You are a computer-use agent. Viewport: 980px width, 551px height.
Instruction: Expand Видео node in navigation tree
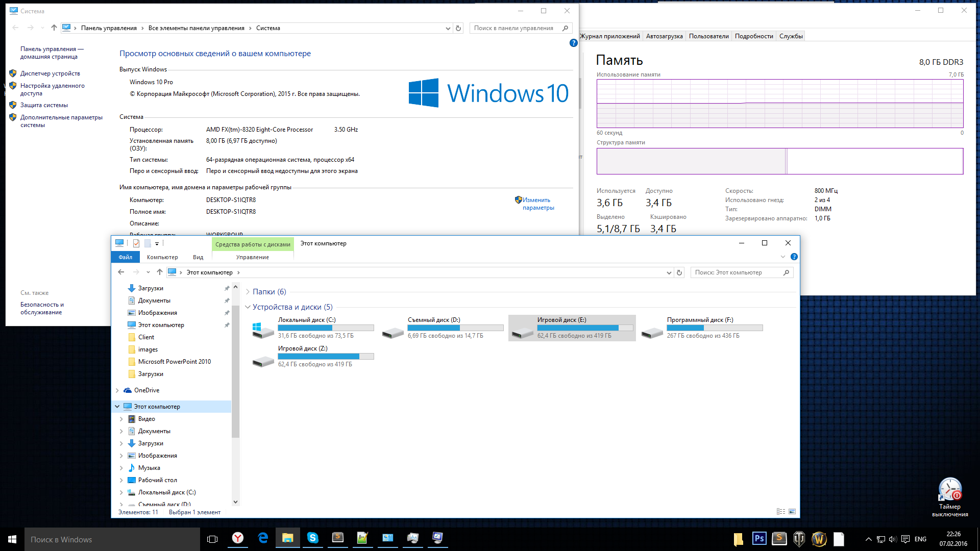(121, 419)
